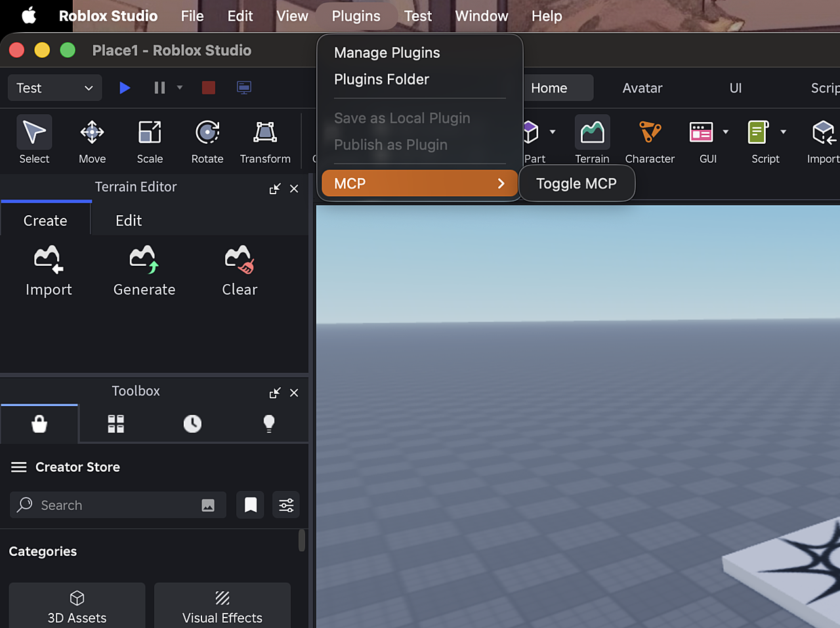Viewport: 840px width, 628px height.
Task: Select the Select tool
Action: [34, 139]
